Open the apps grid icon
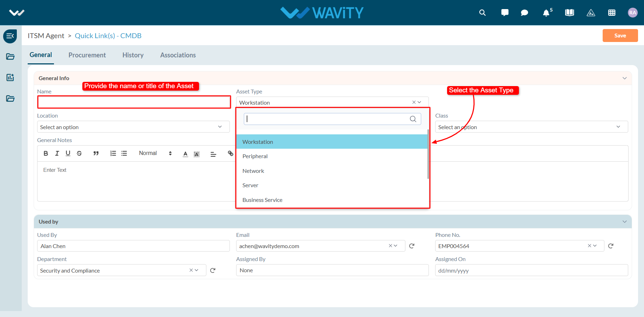 [x=612, y=13]
